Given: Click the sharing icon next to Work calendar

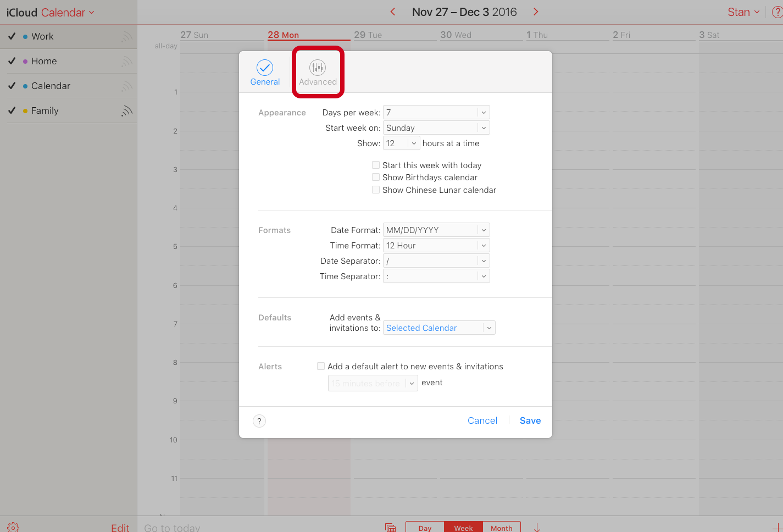Looking at the screenshot, I should [x=127, y=36].
